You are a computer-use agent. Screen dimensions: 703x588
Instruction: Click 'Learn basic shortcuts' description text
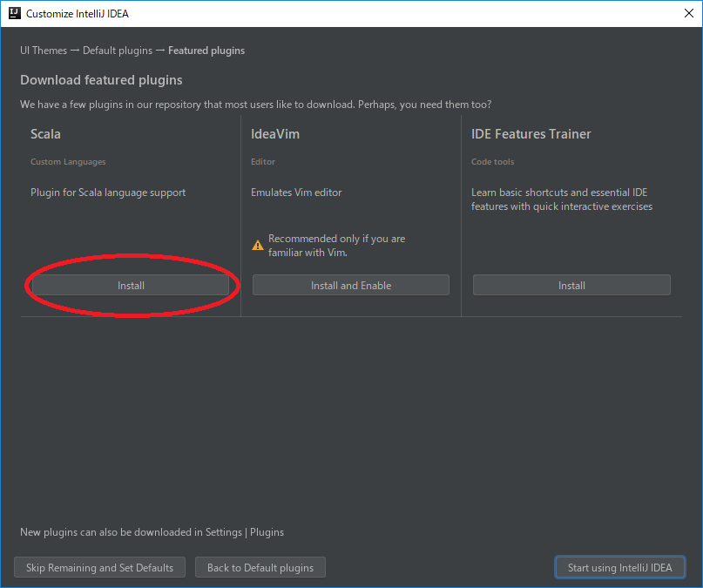(562, 199)
